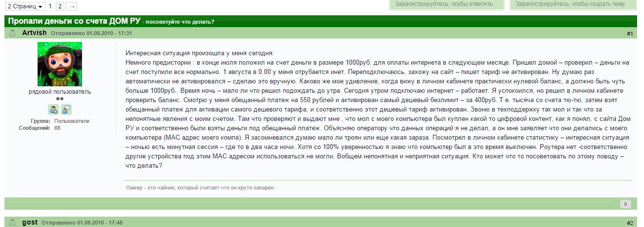Screen dimensions: 644x227
Task: Click the user status icon beside Artvish
Action: [x=12, y=33]
